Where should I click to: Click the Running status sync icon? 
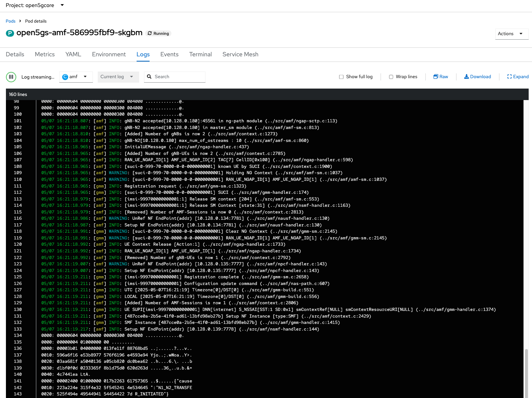150,33
